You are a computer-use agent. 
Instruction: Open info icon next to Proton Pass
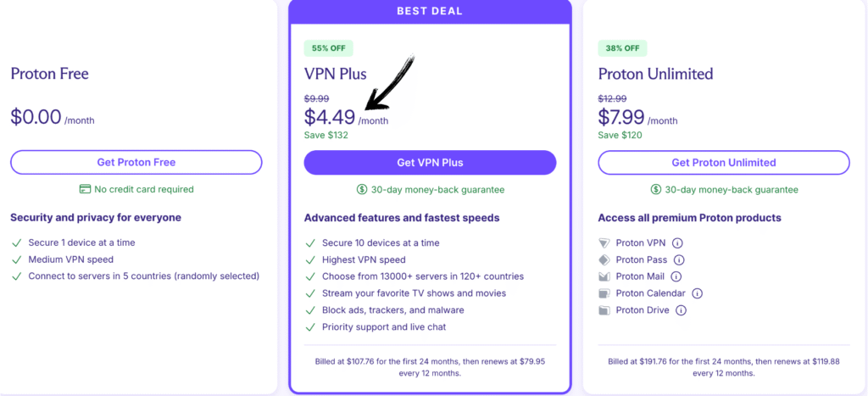point(679,259)
